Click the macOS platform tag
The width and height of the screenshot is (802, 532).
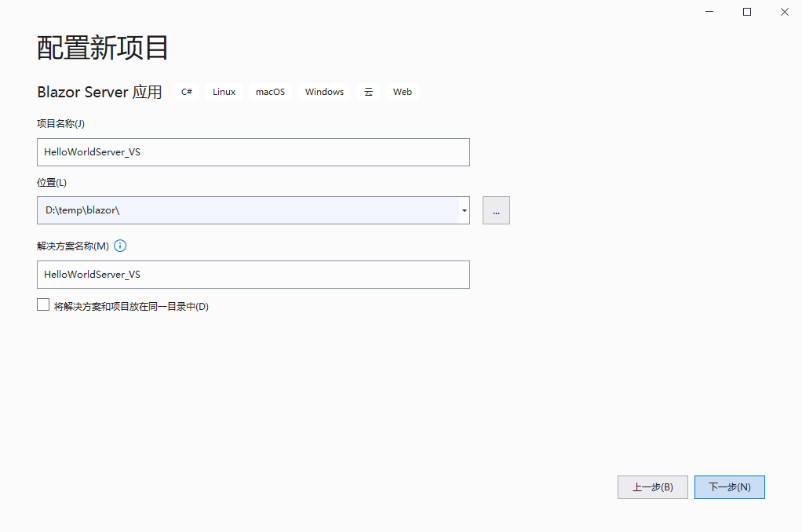pos(270,92)
